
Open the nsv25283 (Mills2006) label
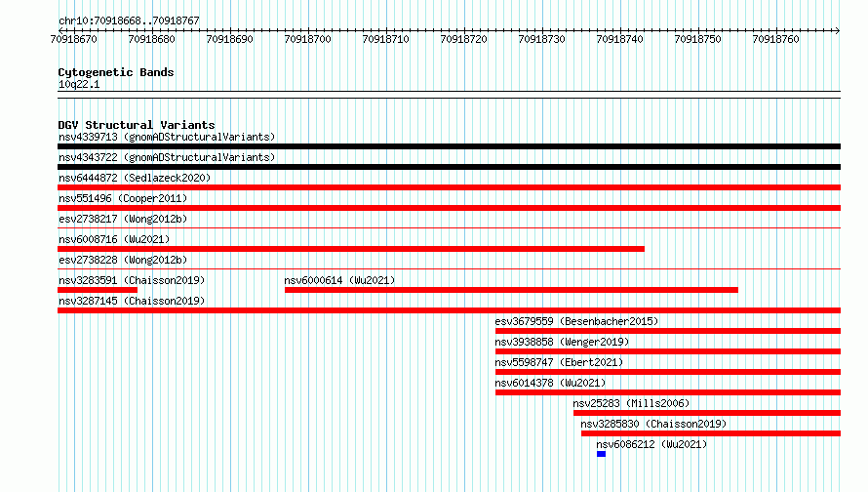click(x=631, y=403)
